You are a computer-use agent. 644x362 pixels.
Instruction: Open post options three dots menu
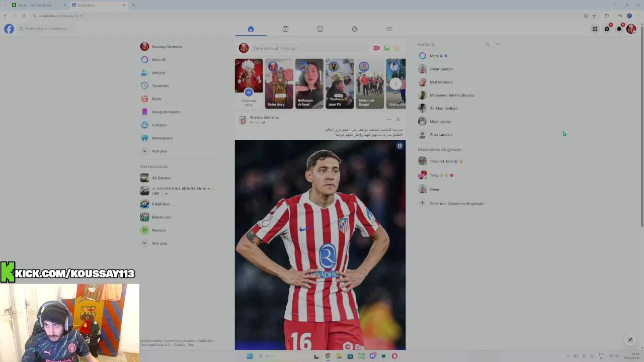coord(389,120)
